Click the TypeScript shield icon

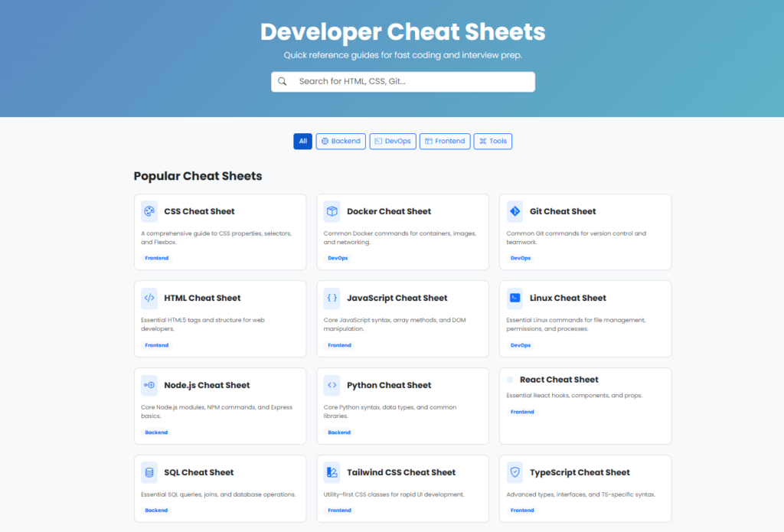tap(515, 473)
